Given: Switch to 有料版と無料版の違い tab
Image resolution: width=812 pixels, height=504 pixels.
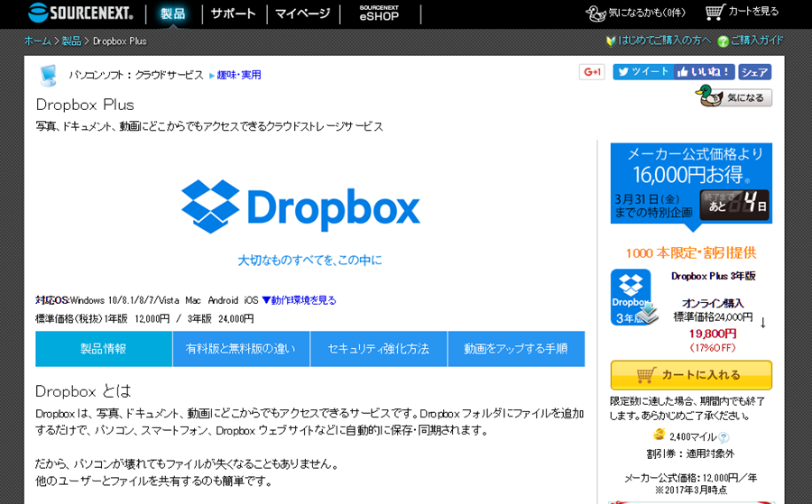Looking at the screenshot, I should (241, 349).
